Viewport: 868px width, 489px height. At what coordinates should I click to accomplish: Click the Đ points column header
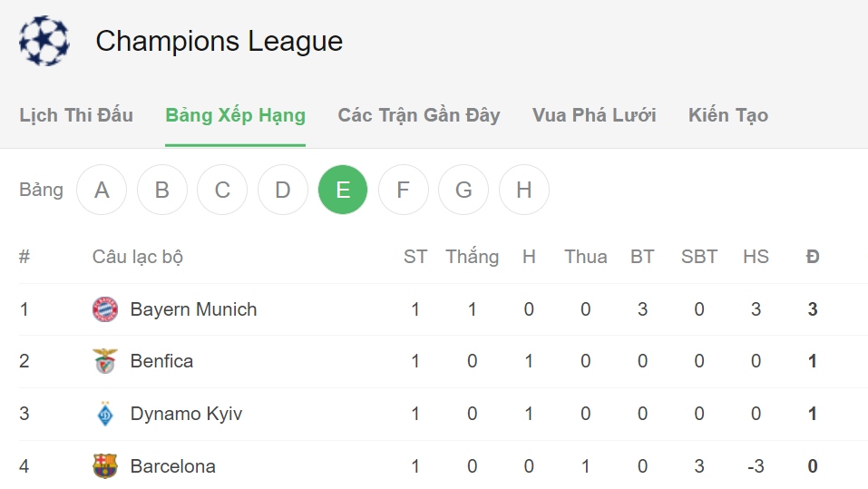(813, 257)
